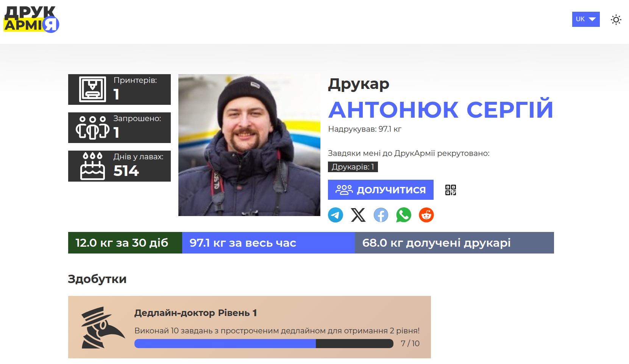
Task: Share profile via Telegram icon
Action: [336, 215]
